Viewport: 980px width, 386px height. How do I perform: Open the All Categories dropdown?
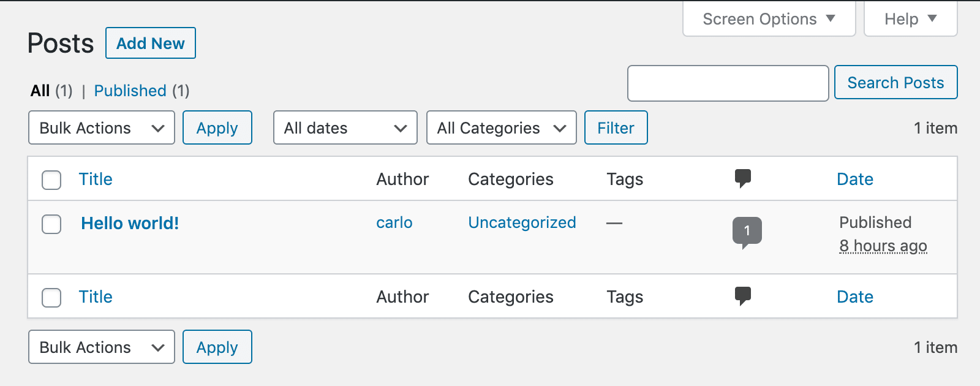(x=501, y=127)
